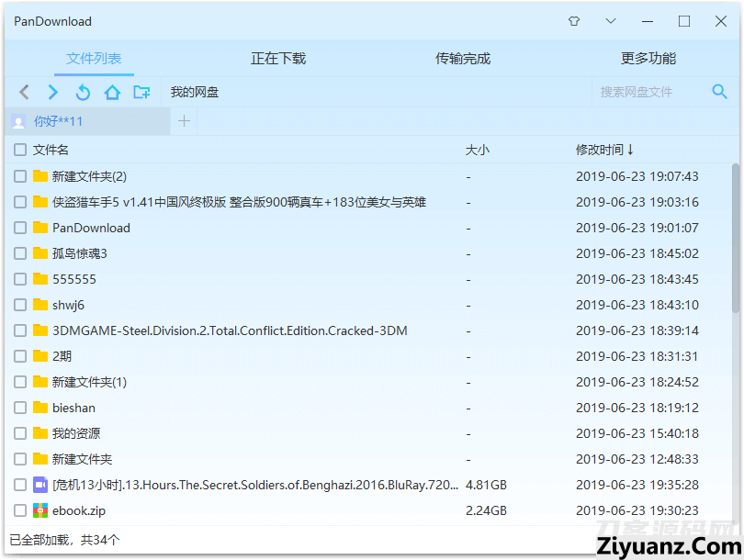This screenshot has width=744, height=560.
Task: Switch to the 正在下载 tab
Action: pyautogui.click(x=278, y=59)
